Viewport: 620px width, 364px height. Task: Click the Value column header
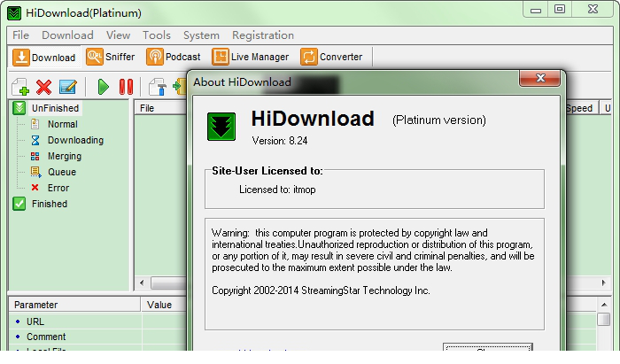tap(163, 305)
